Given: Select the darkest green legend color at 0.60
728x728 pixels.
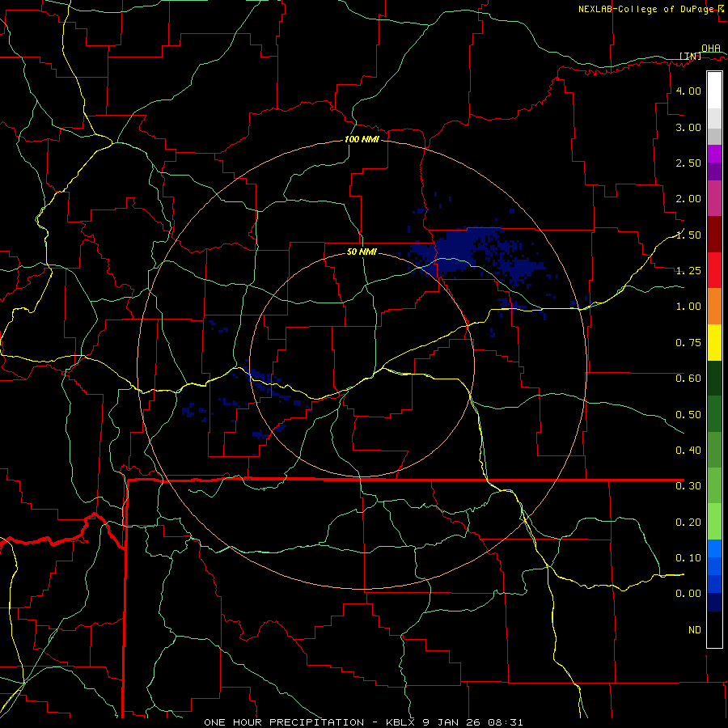Looking at the screenshot, I should coord(714,378).
